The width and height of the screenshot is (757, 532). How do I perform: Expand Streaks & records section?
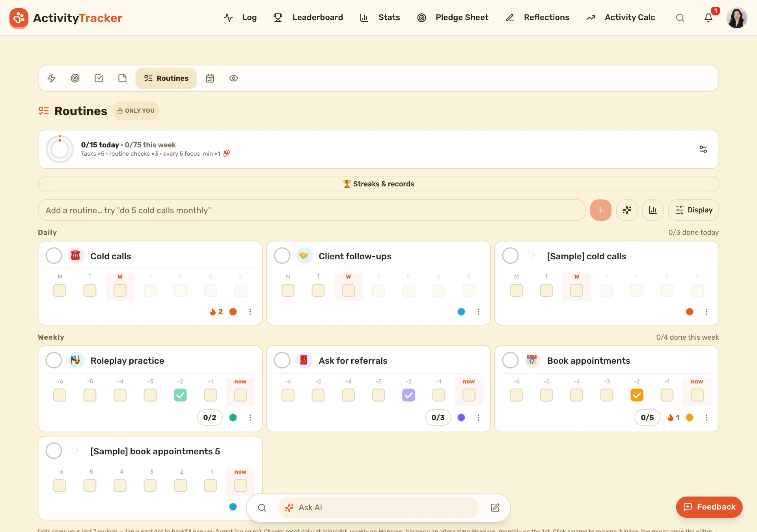[x=378, y=184]
